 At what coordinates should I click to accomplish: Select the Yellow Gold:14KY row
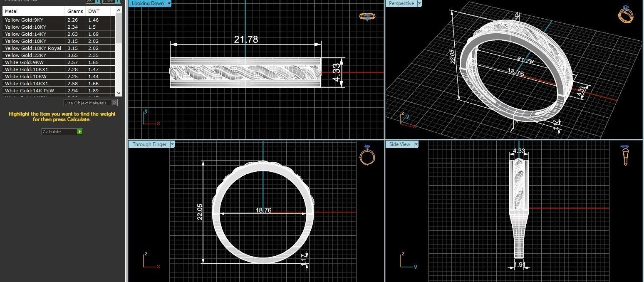pyautogui.click(x=59, y=34)
